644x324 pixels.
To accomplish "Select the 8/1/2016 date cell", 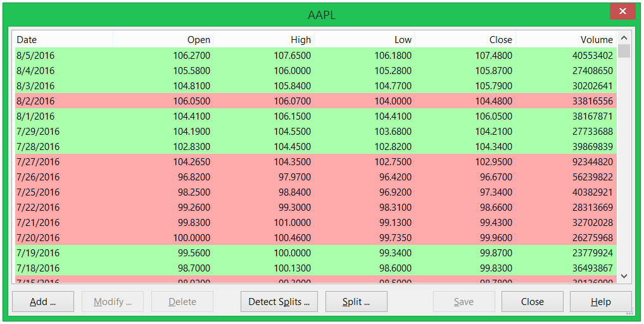I will pyautogui.click(x=35, y=116).
